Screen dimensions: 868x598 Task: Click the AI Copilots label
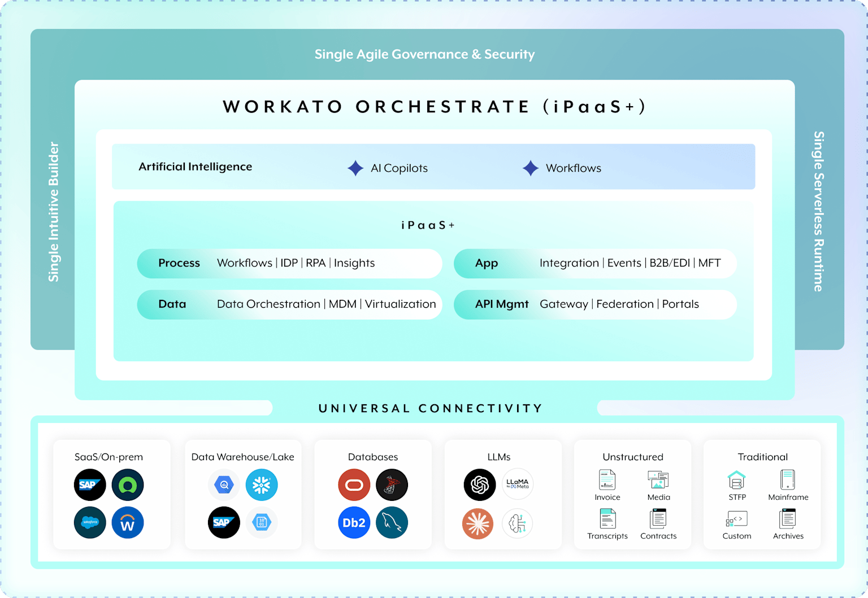[399, 168]
